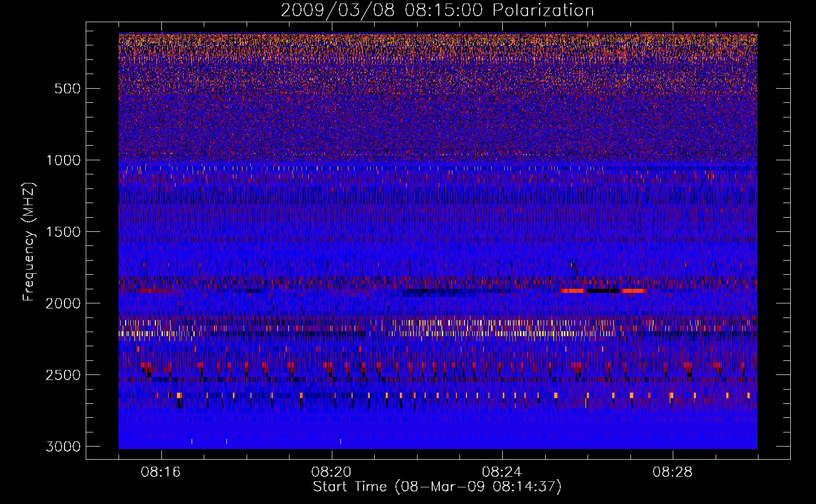Image resolution: width=816 pixels, height=504 pixels.
Task: Click the 'Start Time (08-Mar-09 08:14:37)' label
Action: [437, 487]
